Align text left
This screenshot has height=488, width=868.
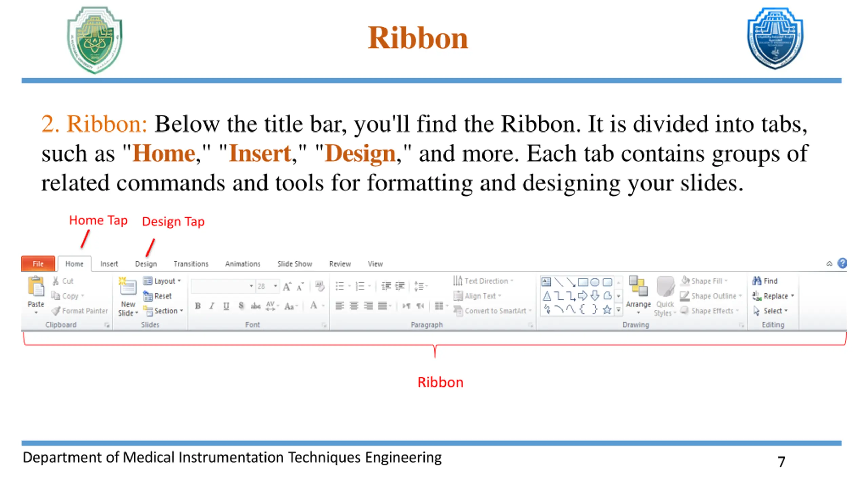340,306
